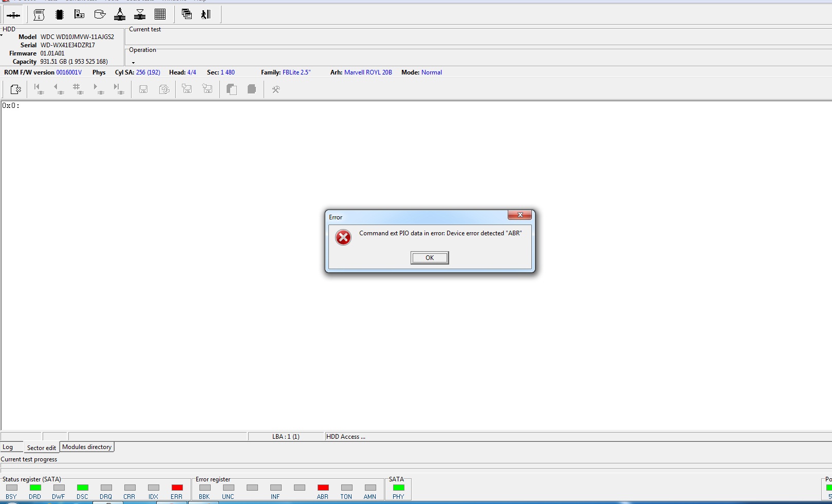The image size is (832, 504).
Task: Click OK in the Error dialog
Action: pos(430,258)
